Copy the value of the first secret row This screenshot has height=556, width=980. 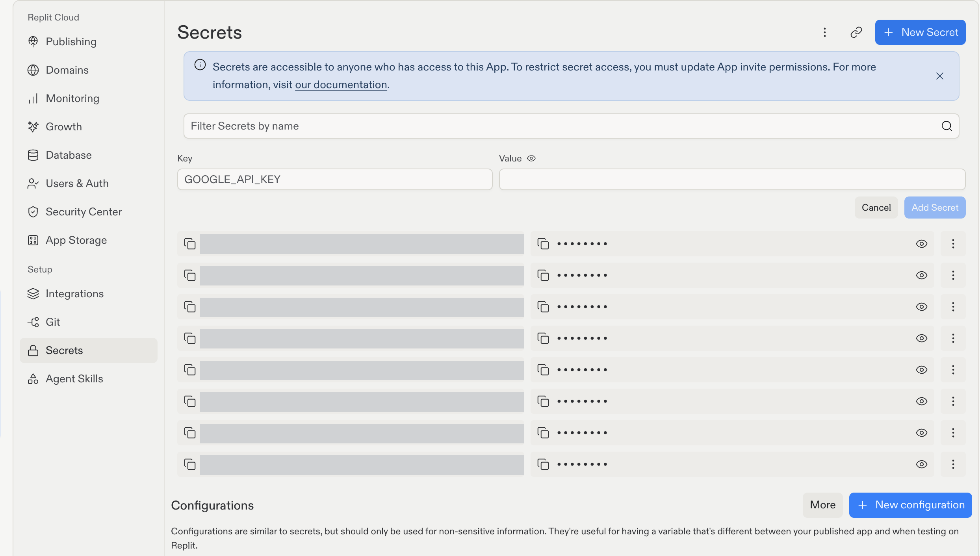pyautogui.click(x=543, y=244)
